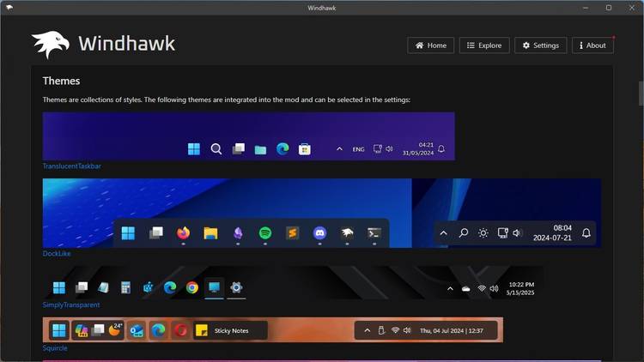Screen dimensions: 644x362
Task: Click Firefox icon in DockLike preview
Action: pos(183,233)
